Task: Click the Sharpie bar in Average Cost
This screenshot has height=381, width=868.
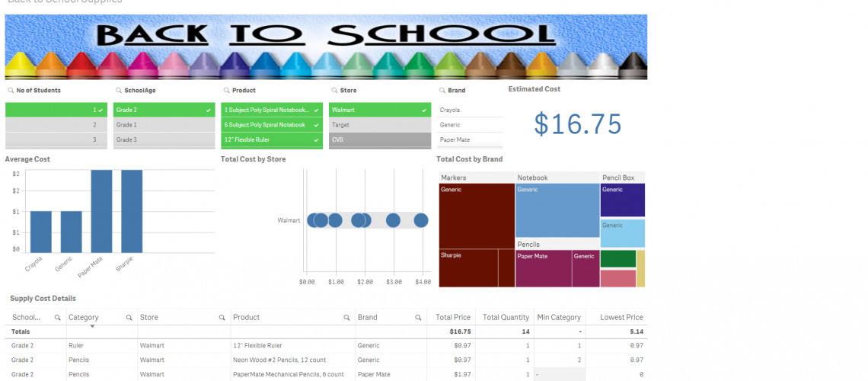Action: pyautogui.click(x=132, y=212)
